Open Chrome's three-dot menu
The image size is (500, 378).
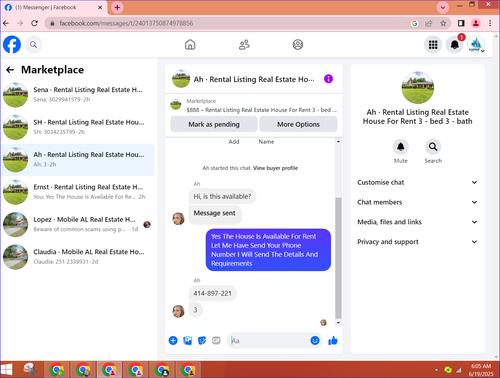[x=490, y=23]
